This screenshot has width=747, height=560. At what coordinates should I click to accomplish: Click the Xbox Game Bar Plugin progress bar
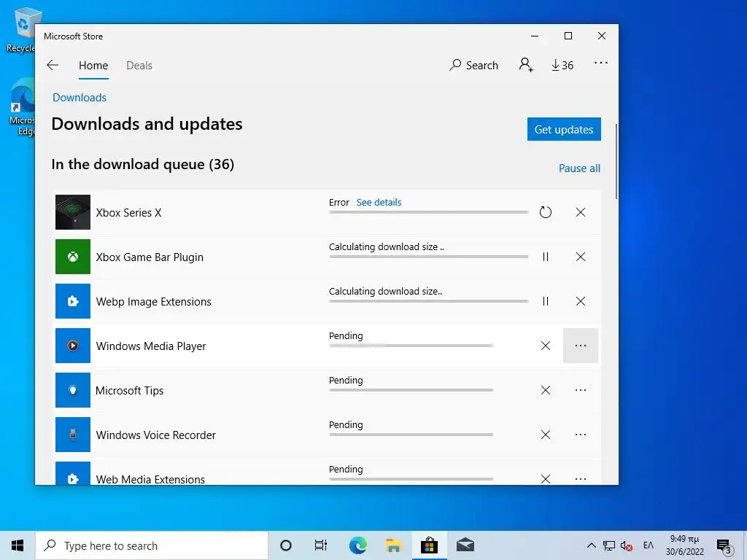tap(429, 257)
